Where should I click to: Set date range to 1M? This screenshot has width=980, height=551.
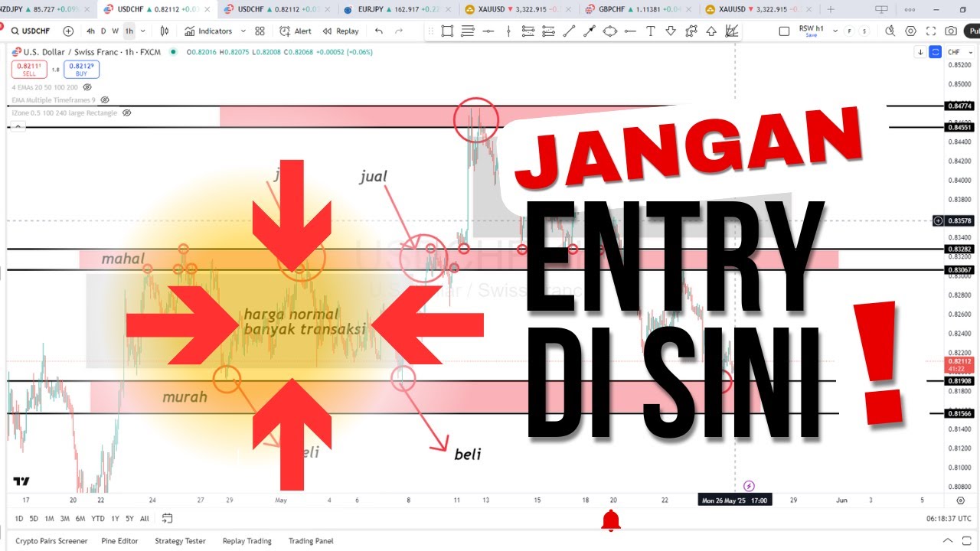[49, 519]
